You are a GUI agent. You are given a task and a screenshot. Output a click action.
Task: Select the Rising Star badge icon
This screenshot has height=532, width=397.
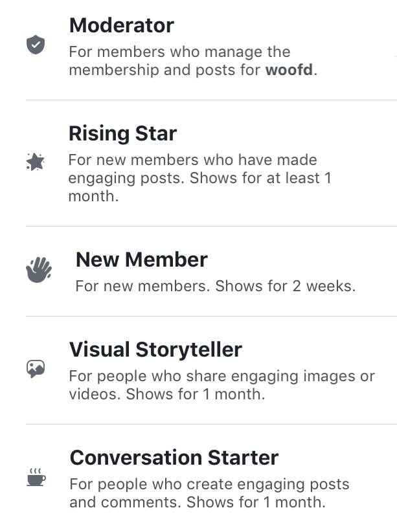[x=35, y=162]
